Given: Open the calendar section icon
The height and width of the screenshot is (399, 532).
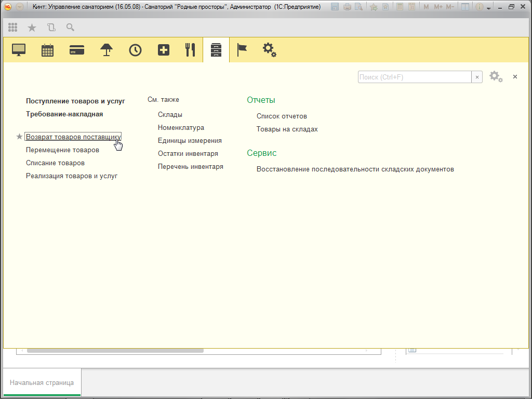Looking at the screenshot, I should tap(48, 50).
